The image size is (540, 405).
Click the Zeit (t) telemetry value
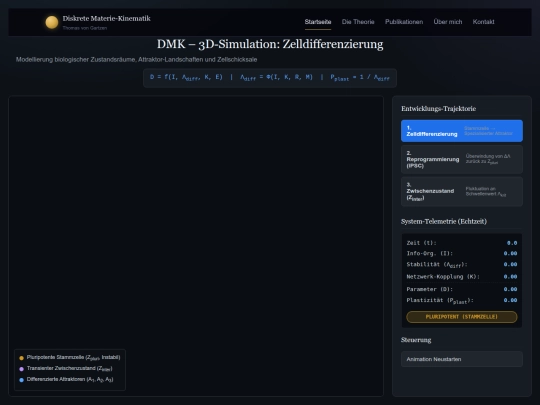512,243
